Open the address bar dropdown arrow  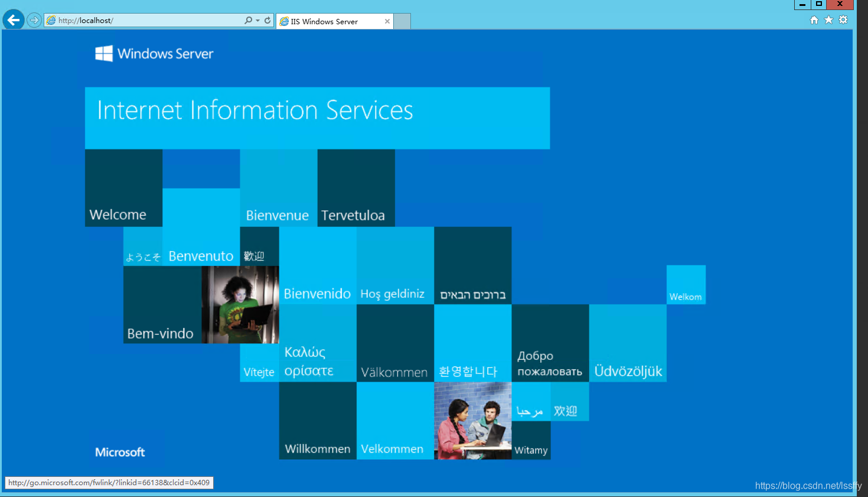[x=257, y=20]
